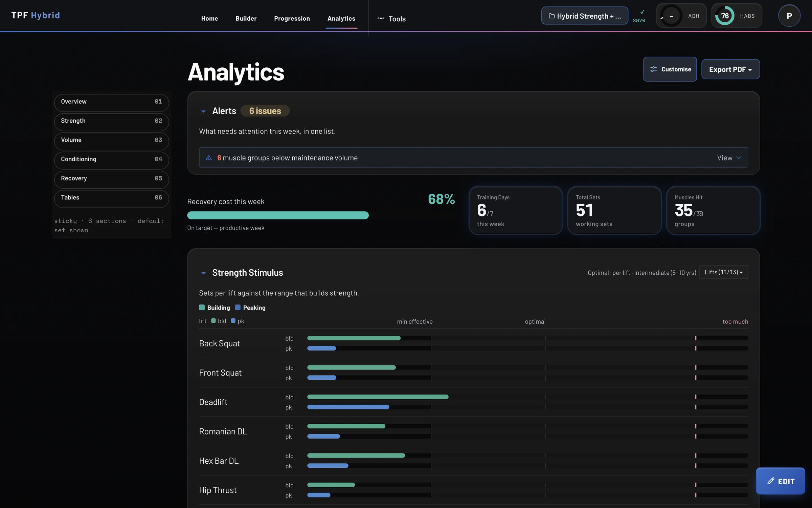Collapse the Alerts panel chevron
This screenshot has height=508, width=812.
(x=203, y=111)
